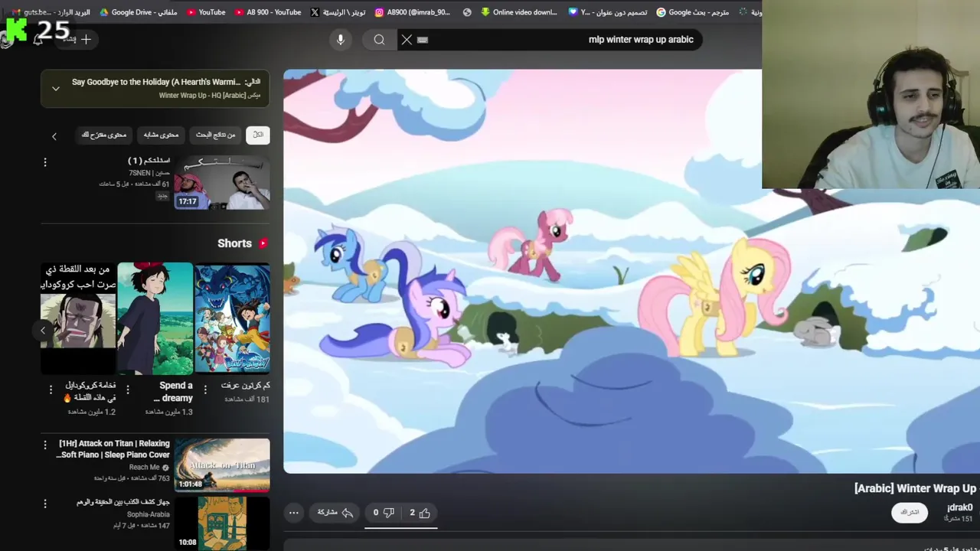Screen dimensions: 980x551
Task: Click the white subscribe button
Action: pos(910,512)
